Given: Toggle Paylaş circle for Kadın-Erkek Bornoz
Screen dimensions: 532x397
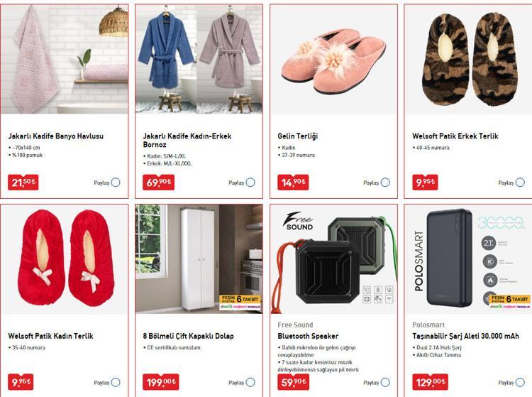Looking at the screenshot, I should [x=250, y=183].
